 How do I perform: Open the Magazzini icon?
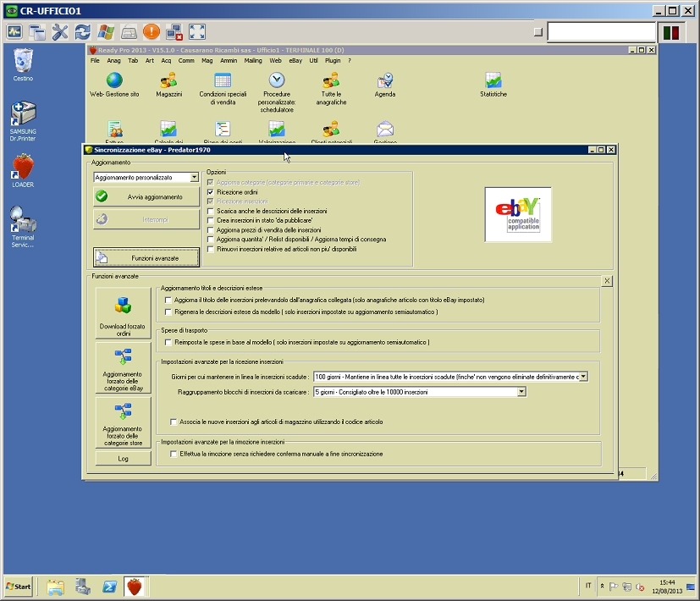[x=168, y=80]
